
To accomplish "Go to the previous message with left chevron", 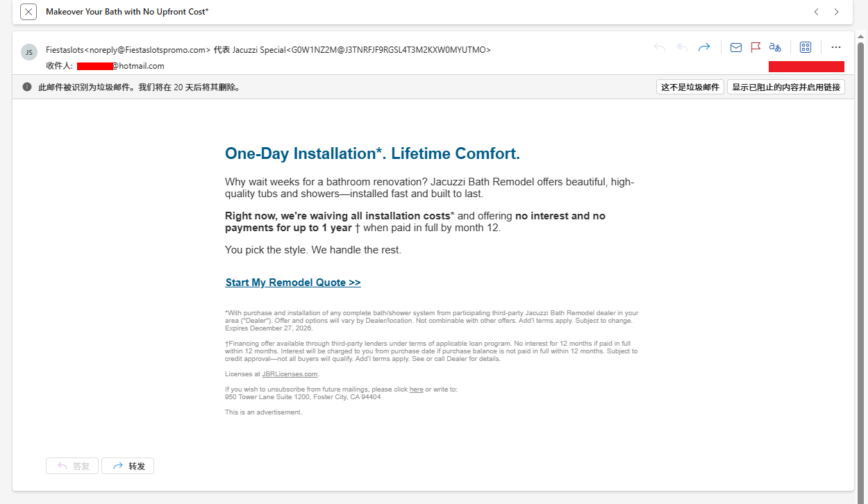I will click(x=817, y=12).
